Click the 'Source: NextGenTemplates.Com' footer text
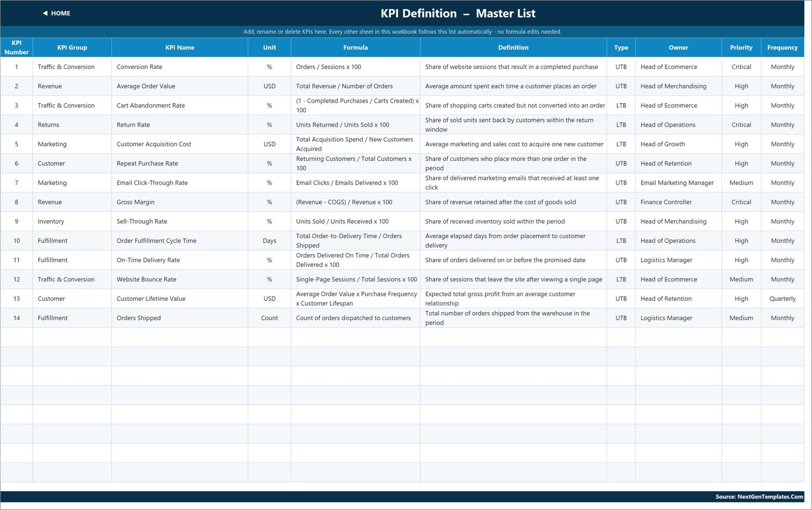The width and height of the screenshot is (812, 510). (x=759, y=497)
